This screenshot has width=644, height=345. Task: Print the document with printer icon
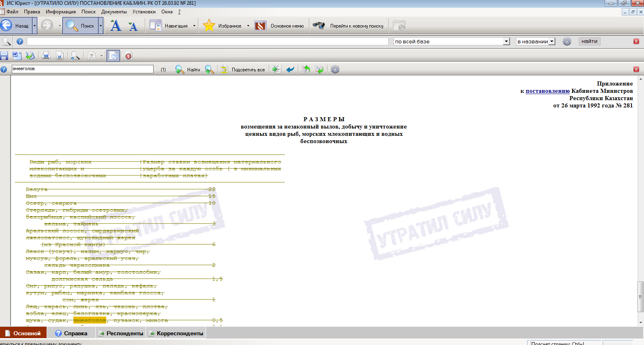coord(46,56)
